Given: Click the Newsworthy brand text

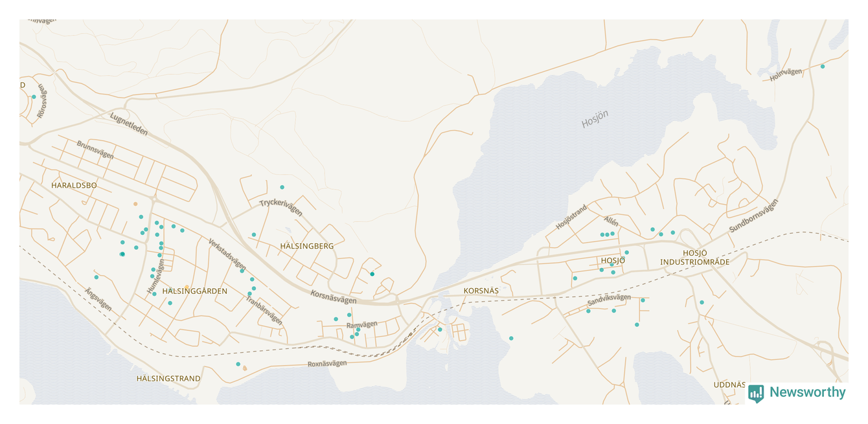Looking at the screenshot, I should [807, 392].
